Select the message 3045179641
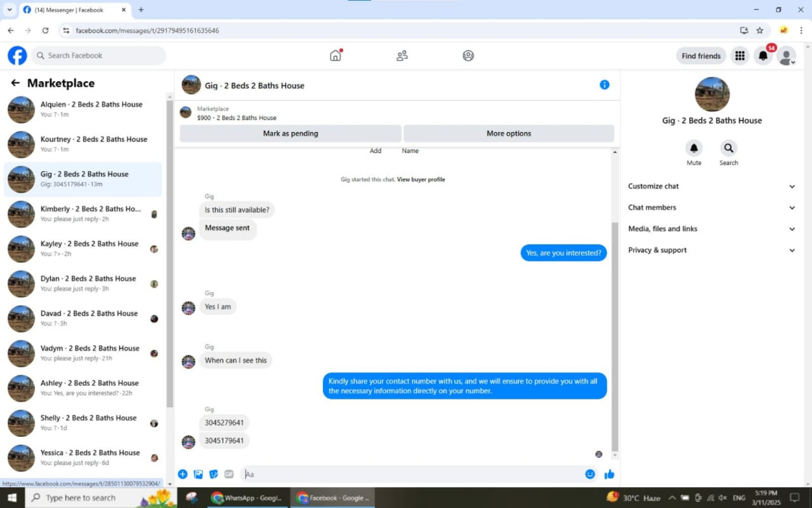The width and height of the screenshot is (812, 508). click(x=225, y=441)
